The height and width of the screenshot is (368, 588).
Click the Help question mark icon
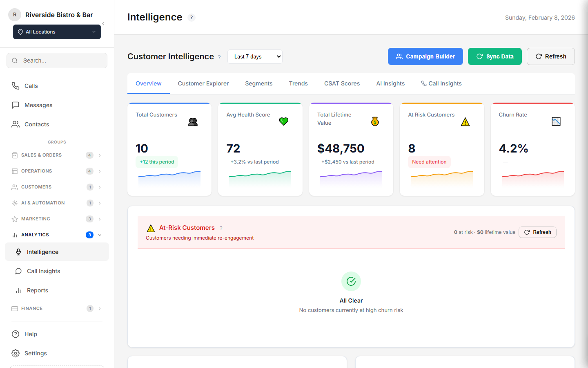click(16, 334)
